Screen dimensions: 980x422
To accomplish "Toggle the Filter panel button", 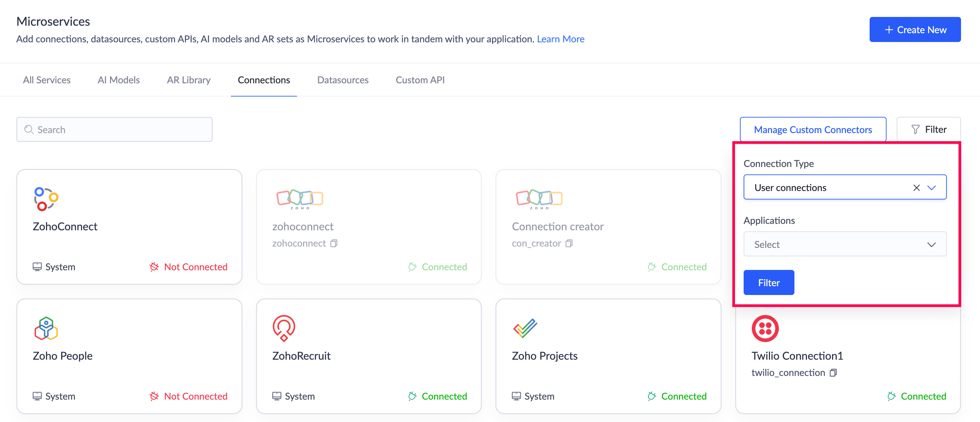I will [928, 129].
